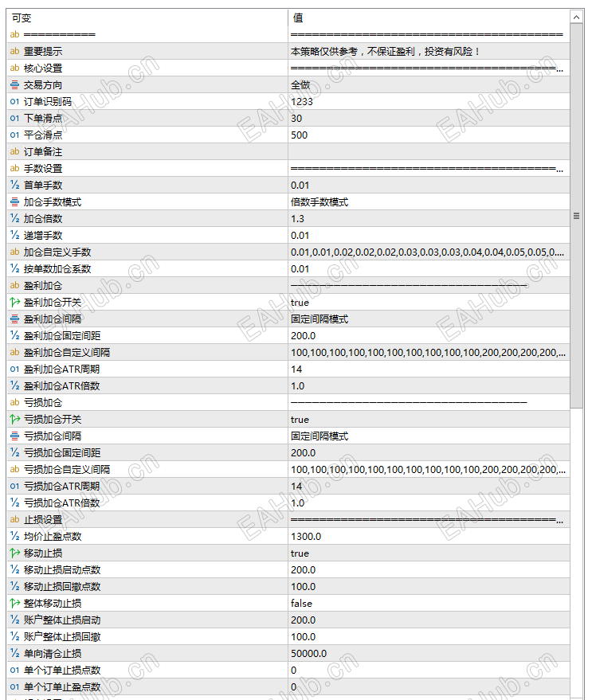Click the string icon beside 重要提示
The width and height of the screenshot is (592, 700).
15,51
